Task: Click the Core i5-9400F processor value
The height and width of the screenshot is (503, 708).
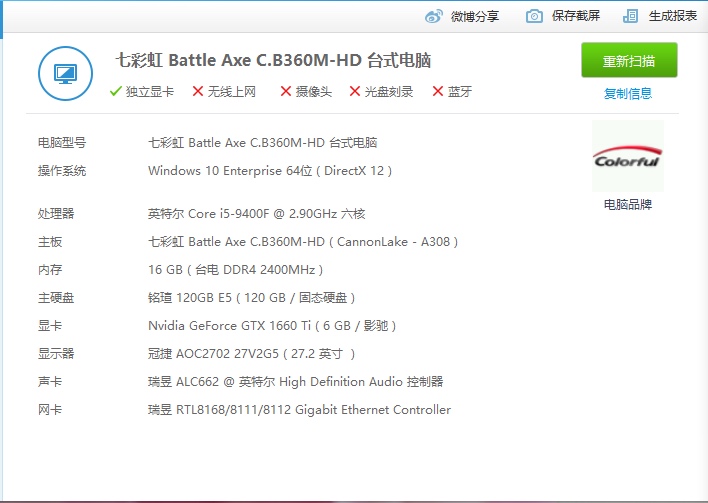Action: pos(256,214)
